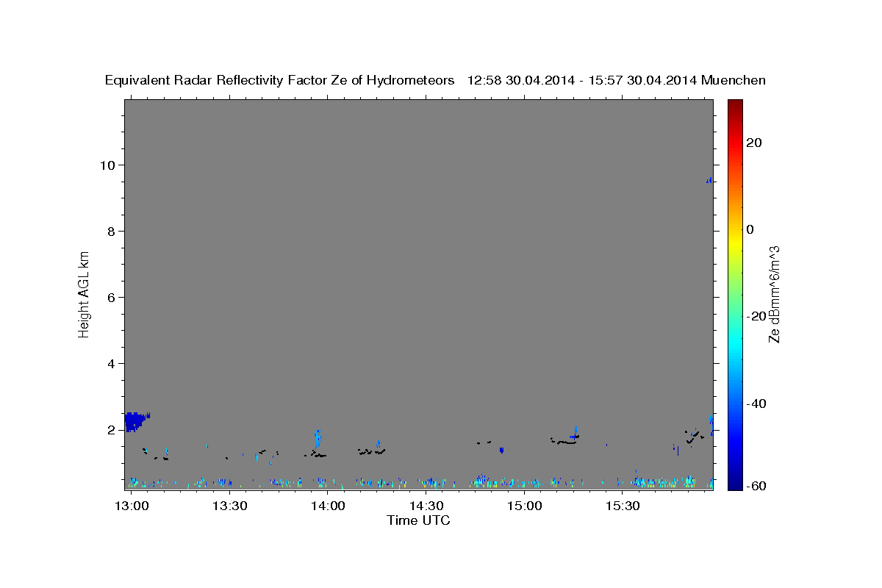Click the '13:30' time tick label
This screenshot has height=588, width=882.
(230, 506)
